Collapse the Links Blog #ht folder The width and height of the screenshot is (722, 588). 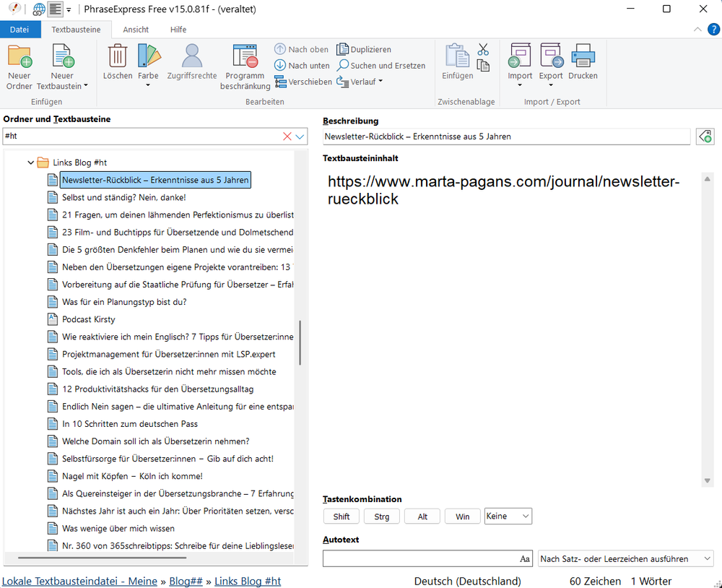[30, 163]
